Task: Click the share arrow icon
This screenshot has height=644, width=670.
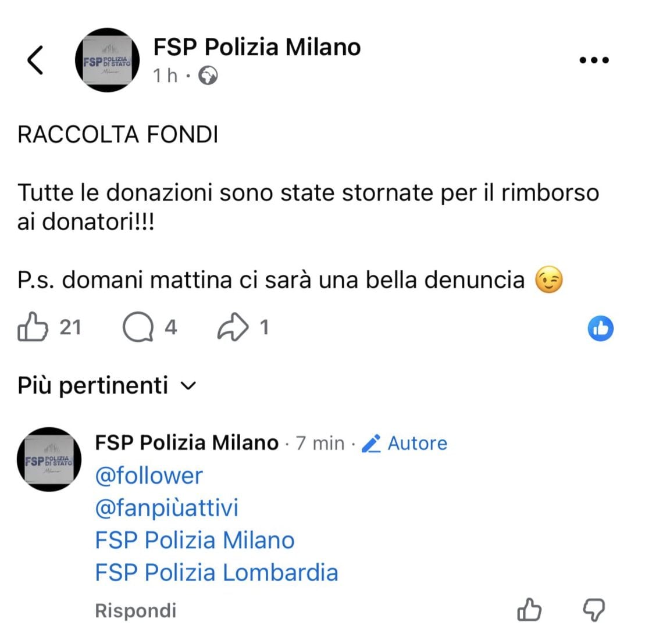Action: (233, 327)
